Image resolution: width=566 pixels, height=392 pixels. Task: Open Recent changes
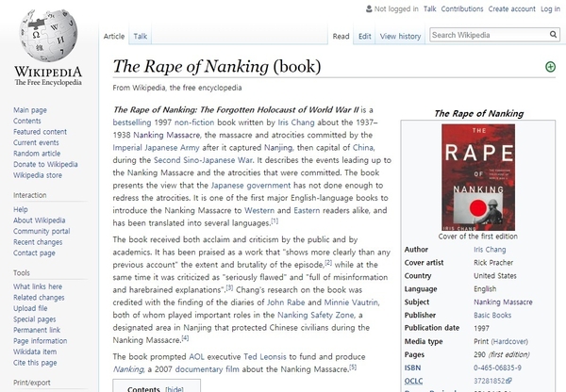pos(38,242)
